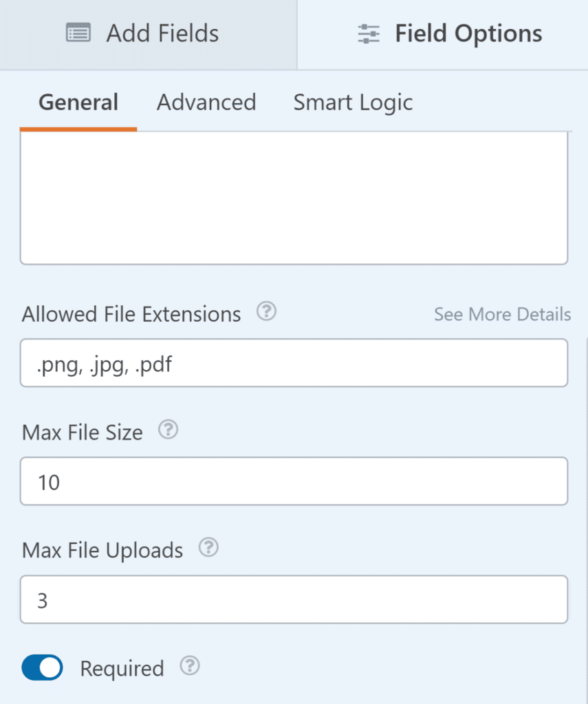
Task: Click the Allowed File Extensions input field
Action: [294, 363]
